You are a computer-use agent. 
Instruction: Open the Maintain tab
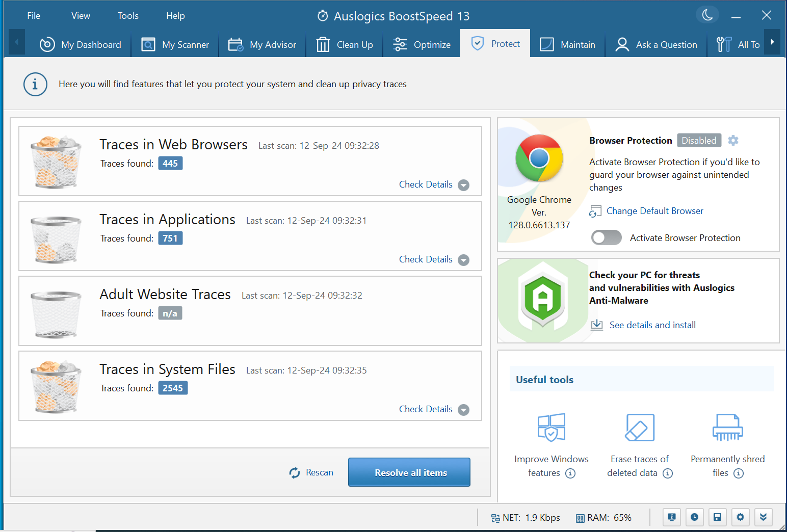pos(567,44)
